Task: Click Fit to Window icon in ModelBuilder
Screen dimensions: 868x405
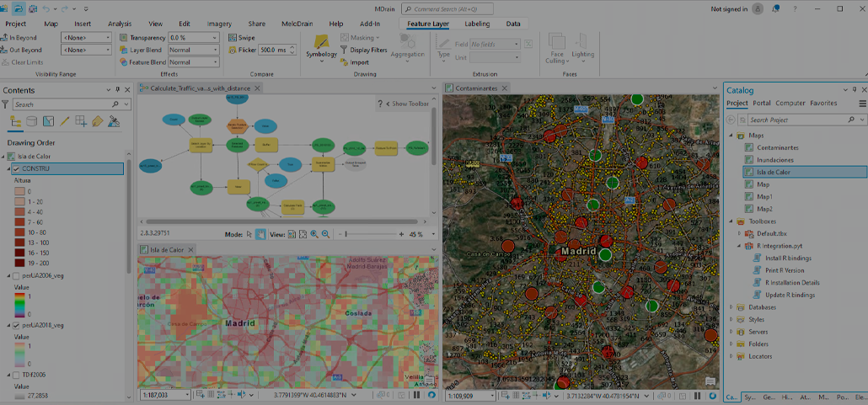Action: [x=303, y=235]
